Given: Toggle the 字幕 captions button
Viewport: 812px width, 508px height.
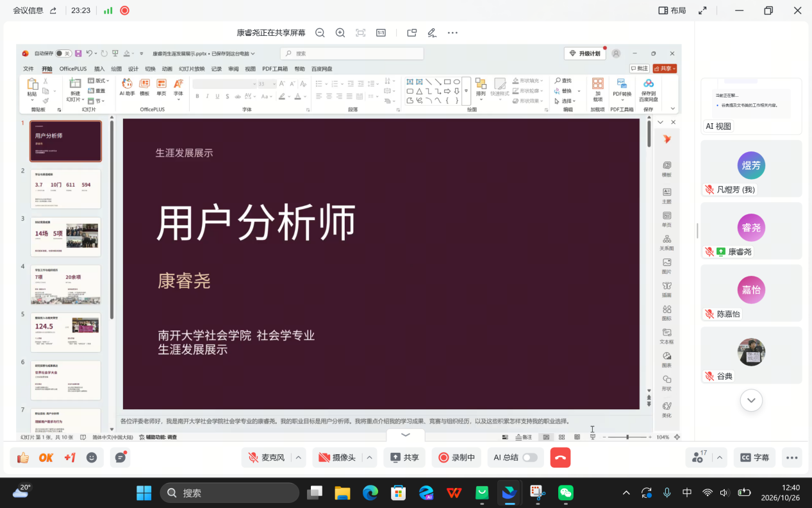Looking at the screenshot, I should tap(754, 457).
